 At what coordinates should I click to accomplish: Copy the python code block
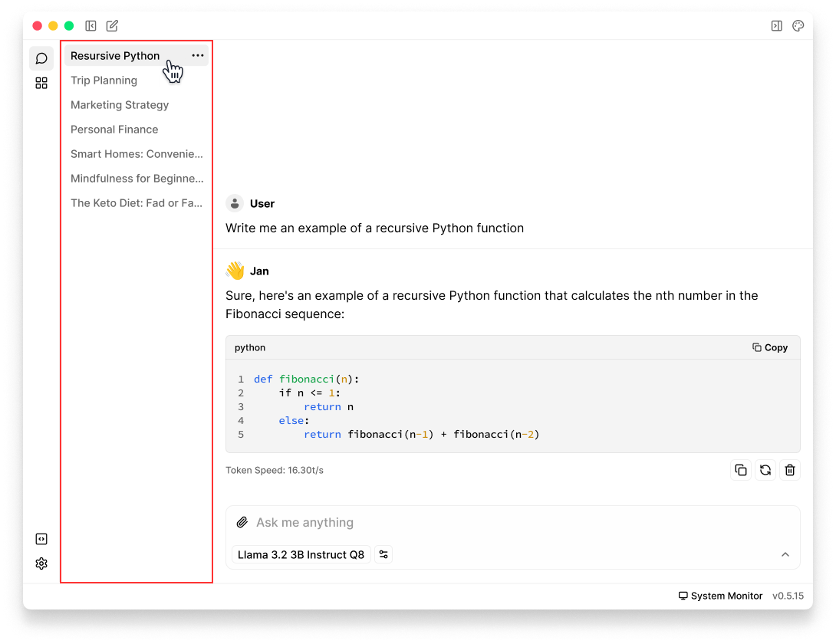point(770,347)
